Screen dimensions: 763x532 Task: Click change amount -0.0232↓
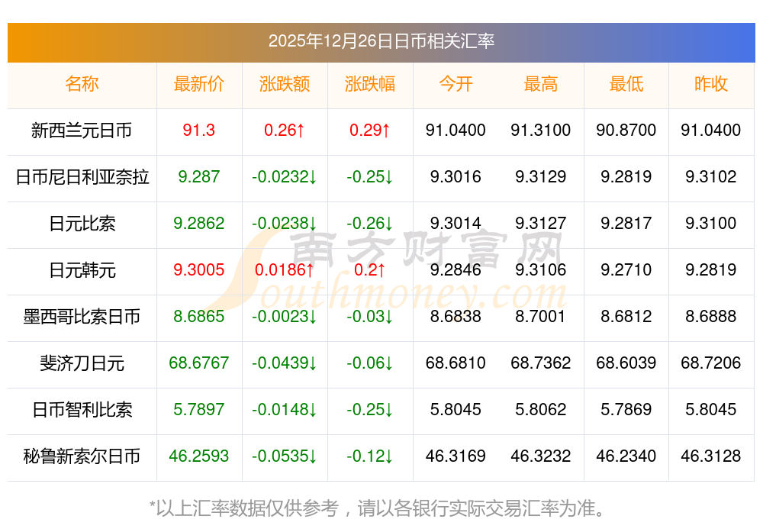284,176
